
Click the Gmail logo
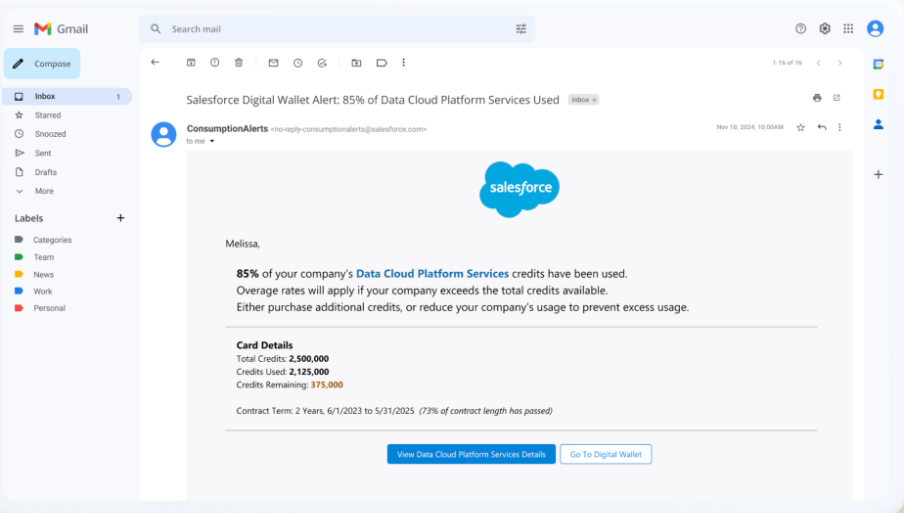(x=61, y=29)
